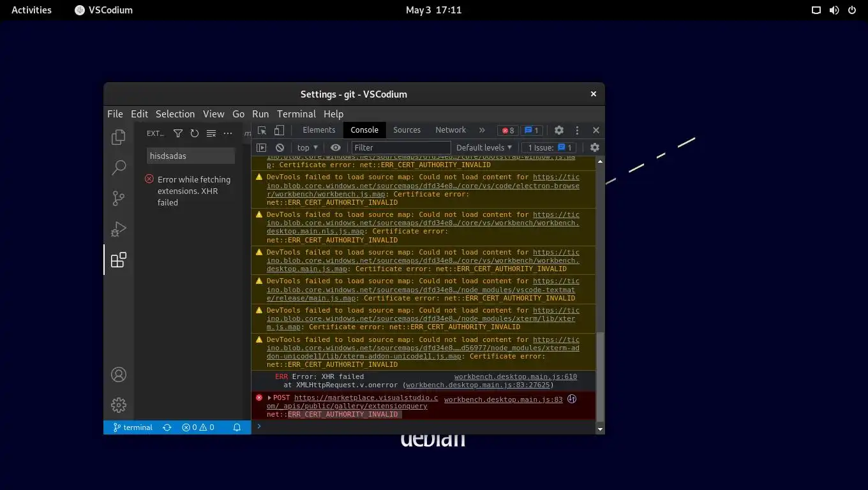The width and height of the screenshot is (868, 490).
Task: Open notifications bell in status bar
Action: 237,427
